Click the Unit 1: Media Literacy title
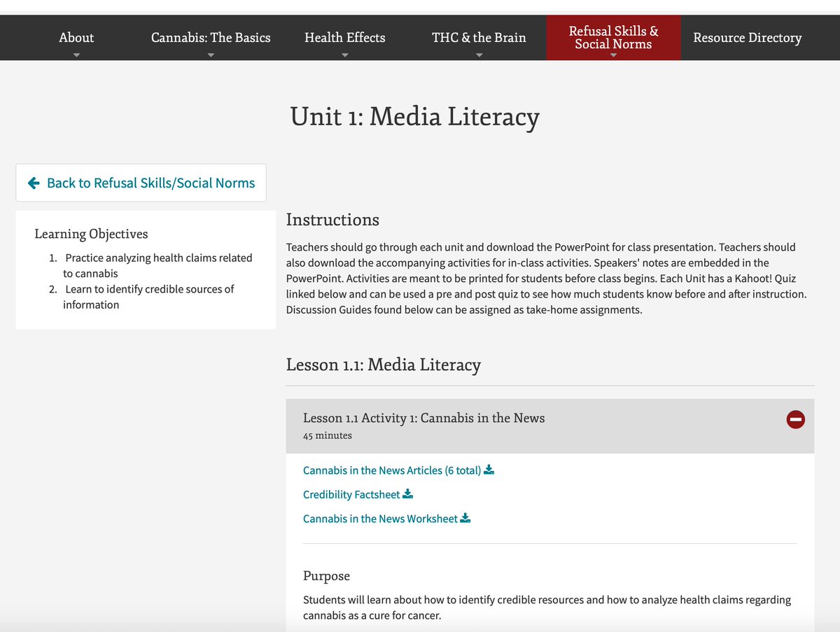840x632 pixels. click(415, 117)
